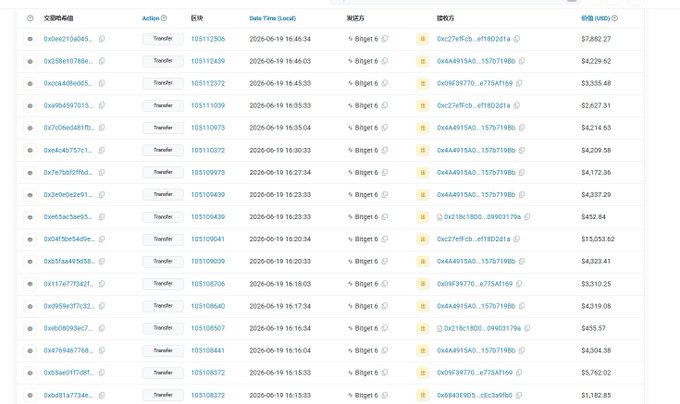
Task: Select value $4,337.29
Action: [596, 195]
